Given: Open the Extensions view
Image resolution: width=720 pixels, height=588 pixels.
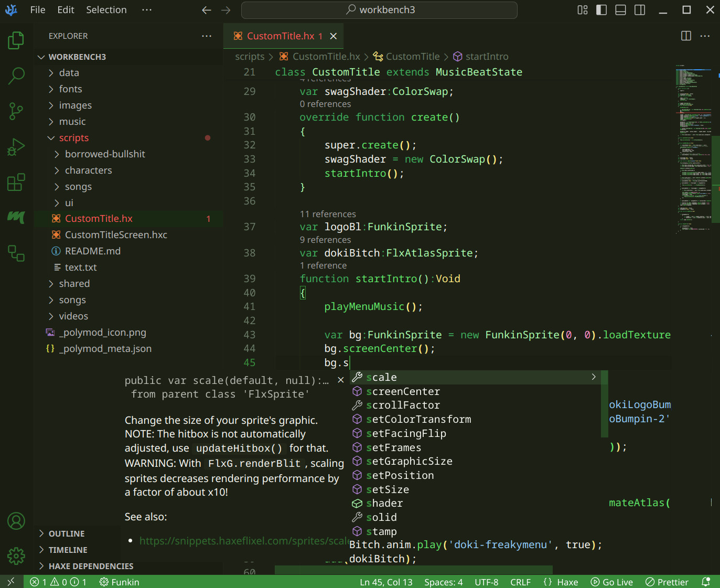Looking at the screenshot, I should pyautogui.click(x=16, y=182).
